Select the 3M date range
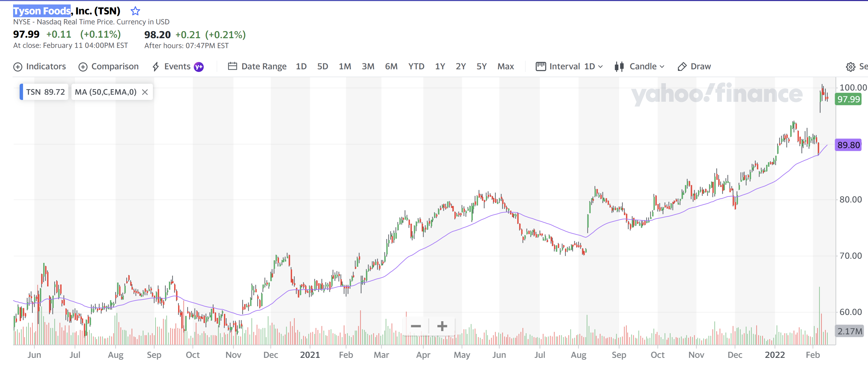This screenshot has width=868, height=367. click(368, 66)
